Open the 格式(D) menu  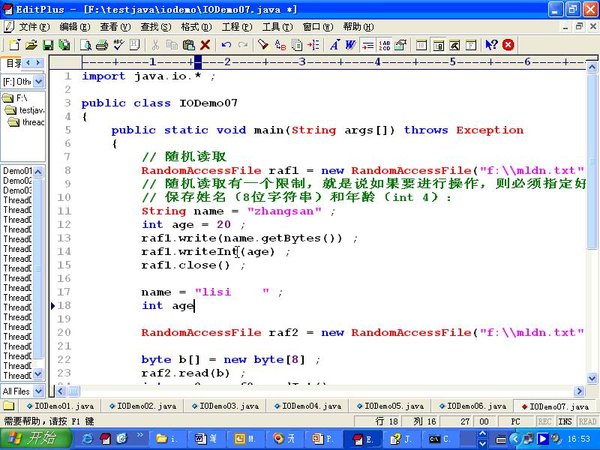click(196, 27)
